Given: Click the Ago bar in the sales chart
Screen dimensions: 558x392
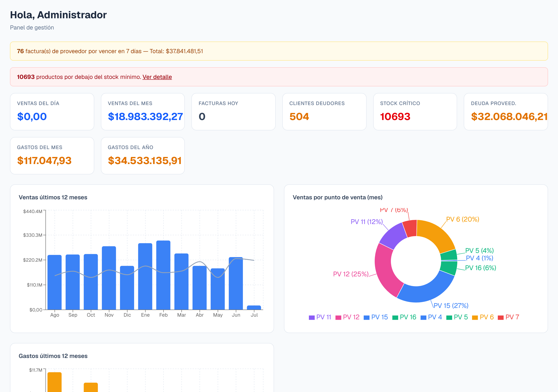Looking at the screenshot, I should point(54,282).
